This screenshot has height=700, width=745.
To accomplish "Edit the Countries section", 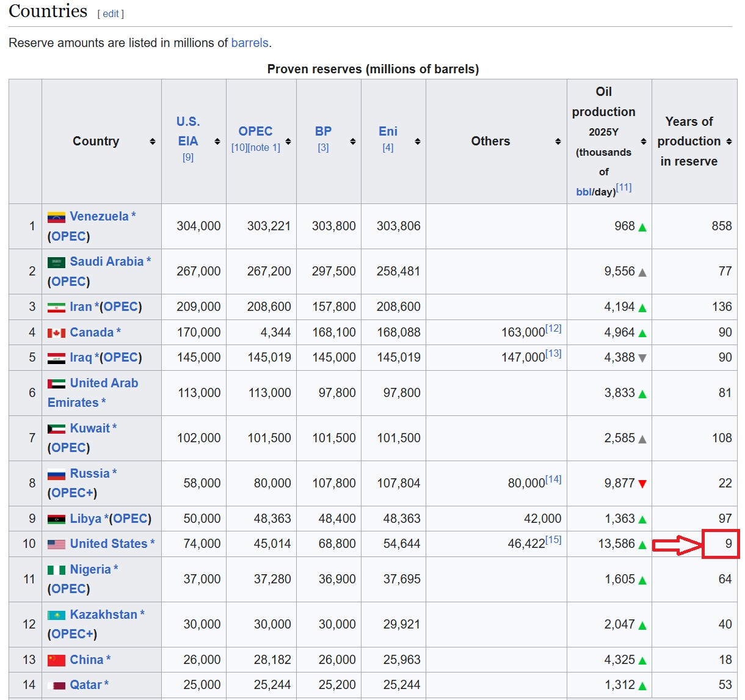I will click(x=111, y=13).
